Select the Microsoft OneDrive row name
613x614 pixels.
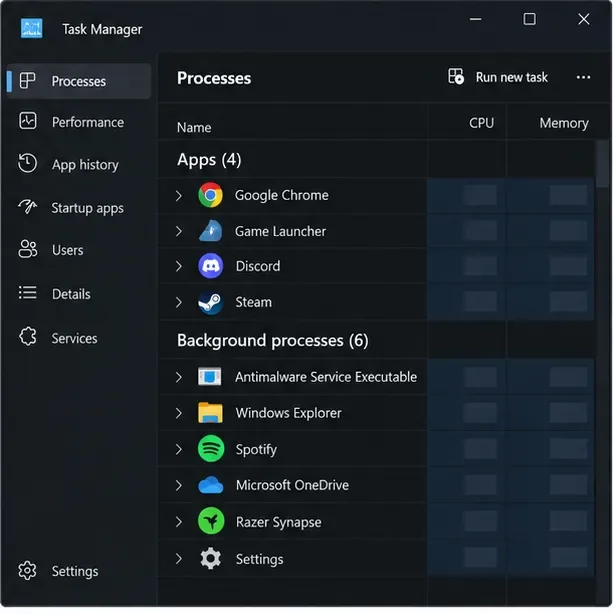click(x=292, y=485)
